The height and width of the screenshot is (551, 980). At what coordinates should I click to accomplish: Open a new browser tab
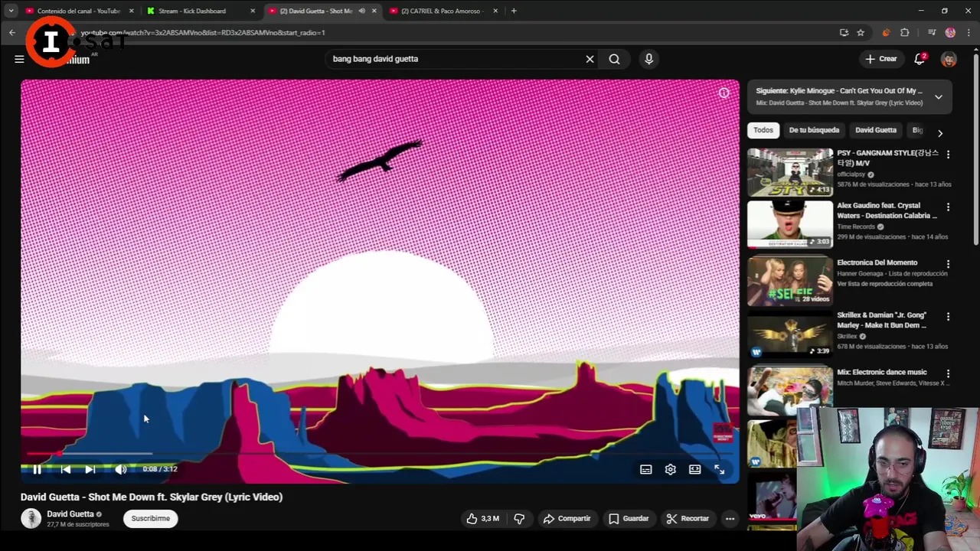click(x=514, y=11)
